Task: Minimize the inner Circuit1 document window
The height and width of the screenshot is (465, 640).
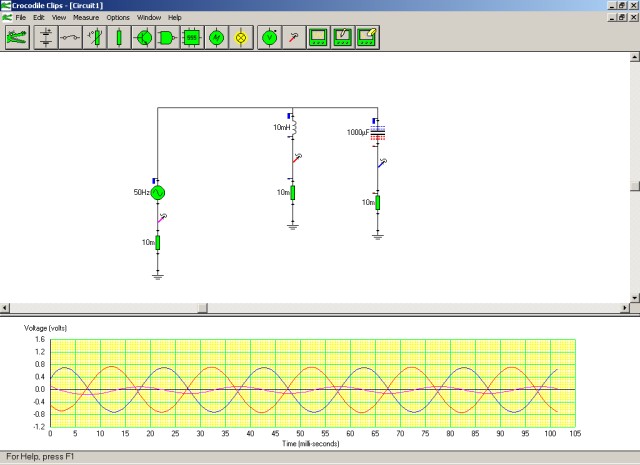Action: [612, 18]
